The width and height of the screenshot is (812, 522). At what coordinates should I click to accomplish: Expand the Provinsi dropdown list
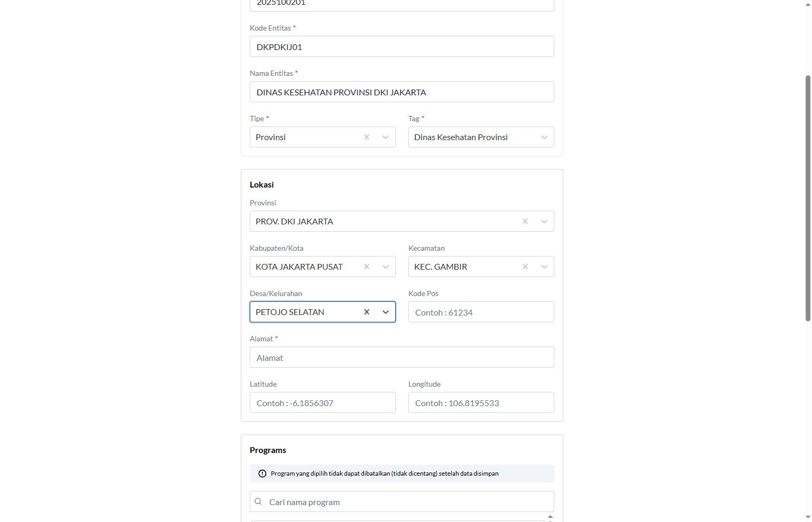(x=544, y=221)
